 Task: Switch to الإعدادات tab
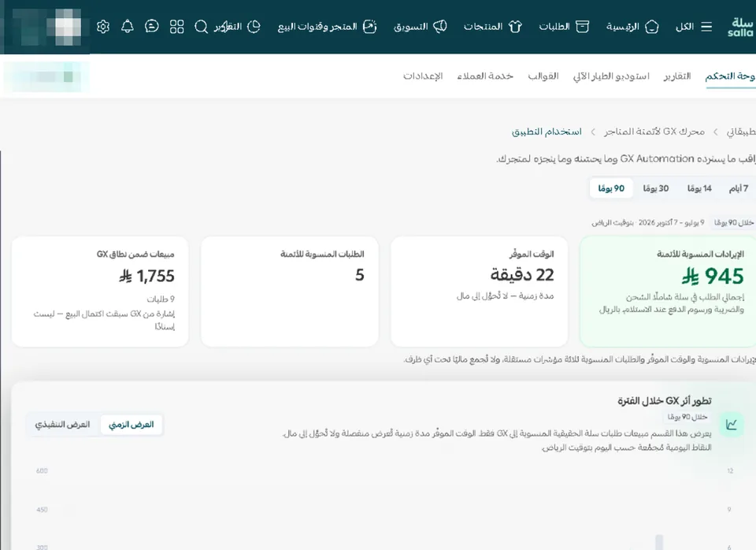pyautogui.click(x=423, y=76)
